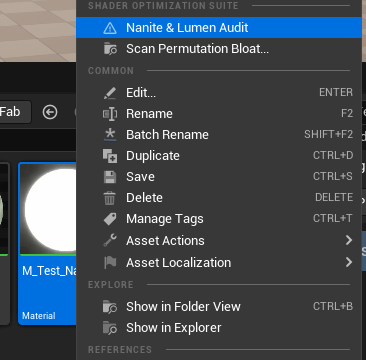Click the CTRL+B shortcut text
The width and height of the screenshot is (366, 360).
tap(333, 306)
